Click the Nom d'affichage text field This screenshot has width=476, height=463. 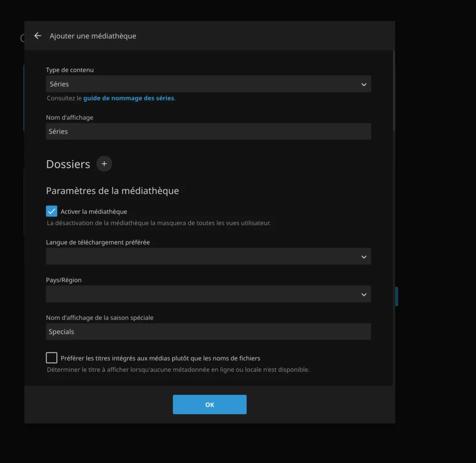pyautogui.click(x=208, y=131)
